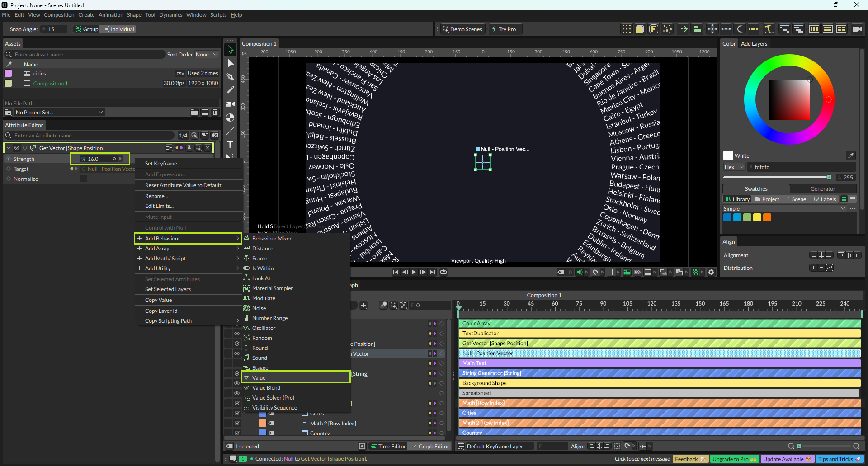Enable Individual snap mode

(118, 29)
